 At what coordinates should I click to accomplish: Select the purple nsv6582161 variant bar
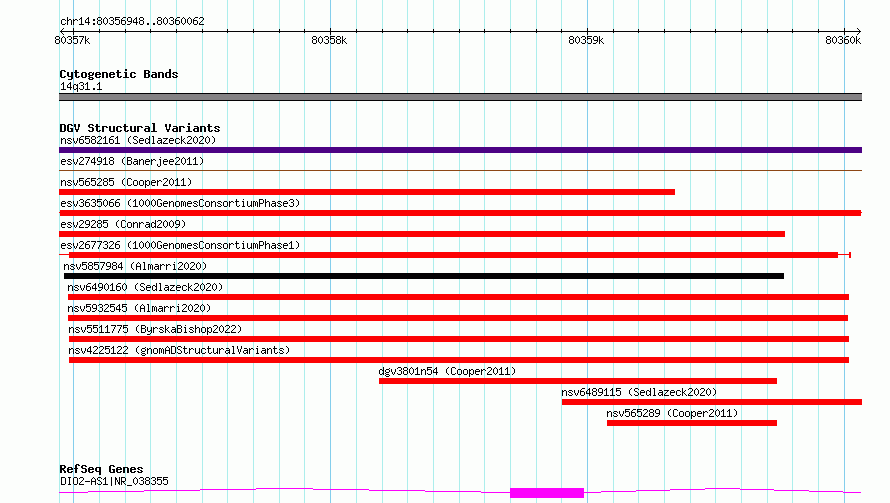click(x=460, y=150)
